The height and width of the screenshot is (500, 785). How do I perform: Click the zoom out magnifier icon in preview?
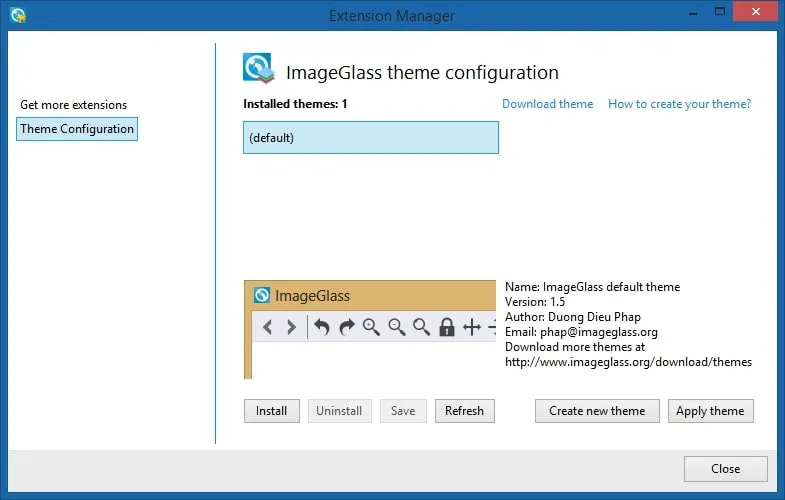(x=397, y=327)
